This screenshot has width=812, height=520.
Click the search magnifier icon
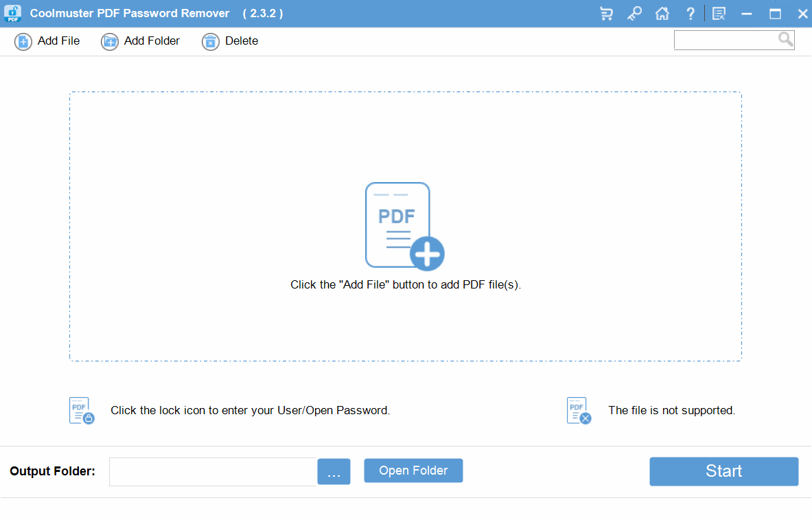[x=785, y=39]
